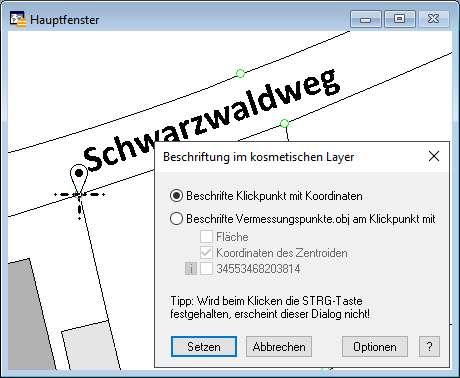Minimize the Hauptfenster window
Viewport: 460px width, 378px height.
(x=366, y=19)
